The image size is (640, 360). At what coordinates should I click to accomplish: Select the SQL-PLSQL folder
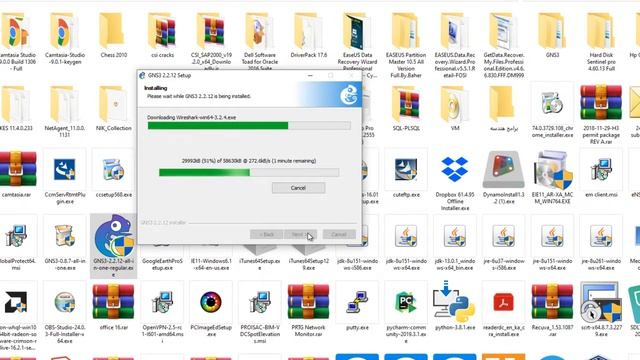coord(406,104)
